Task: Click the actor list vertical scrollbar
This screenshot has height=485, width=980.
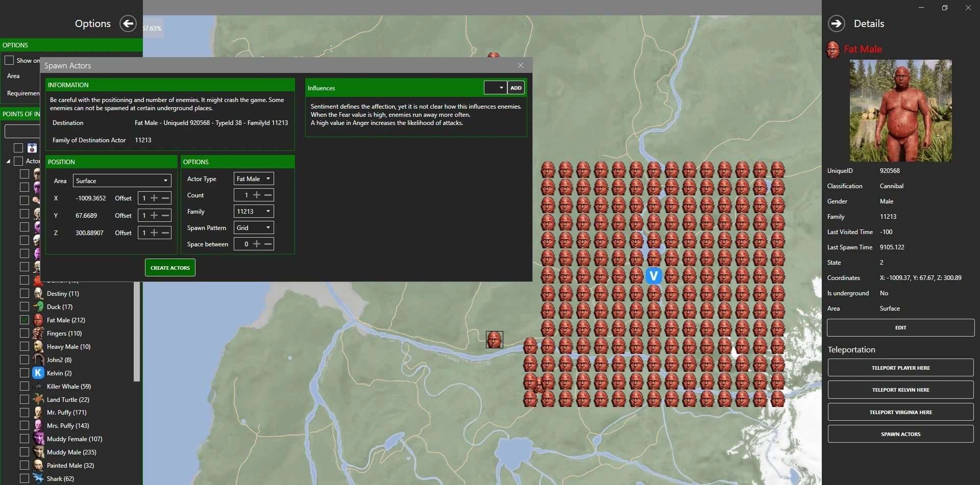Action: [x=136, y=330]
